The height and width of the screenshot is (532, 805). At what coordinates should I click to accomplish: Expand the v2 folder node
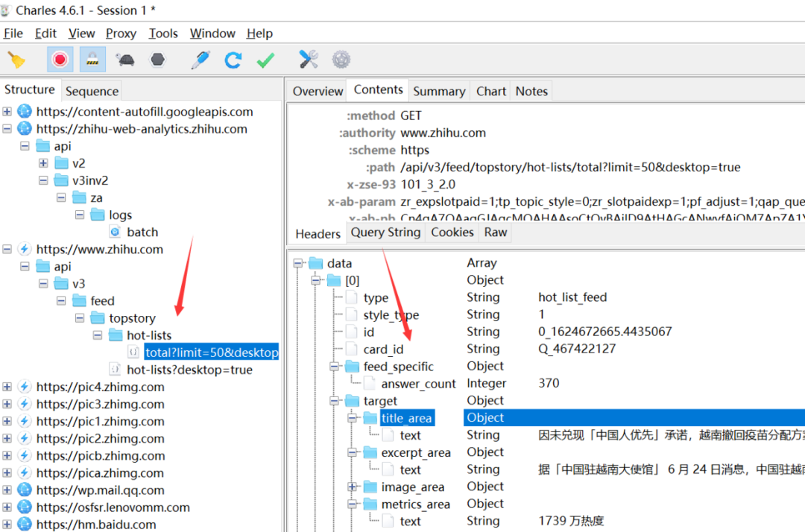(43, 163)
